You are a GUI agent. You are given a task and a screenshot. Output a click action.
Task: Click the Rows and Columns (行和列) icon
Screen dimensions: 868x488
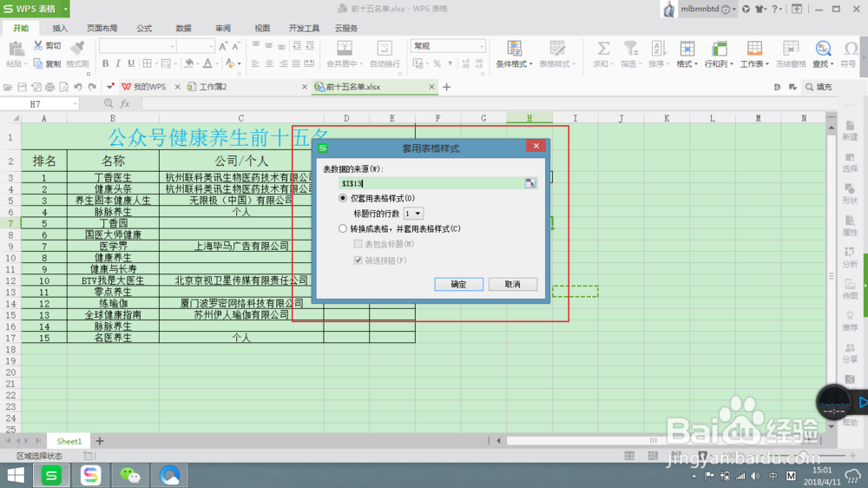(719, 48)
